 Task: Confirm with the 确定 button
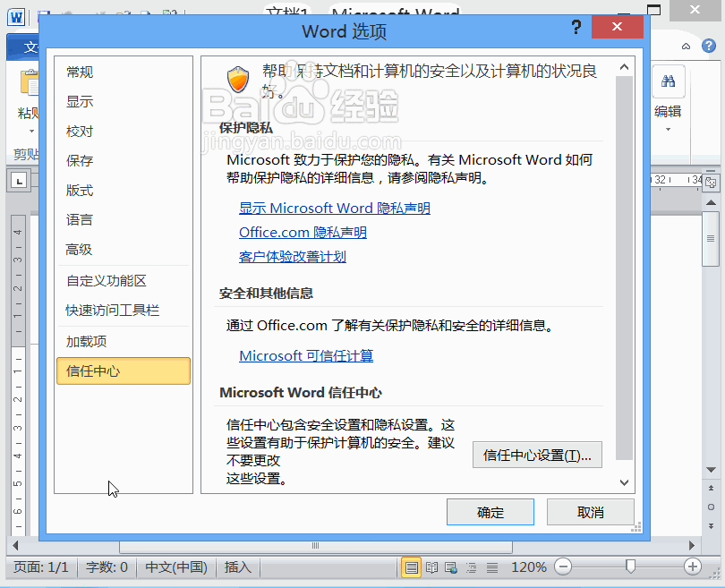[490, 512]
